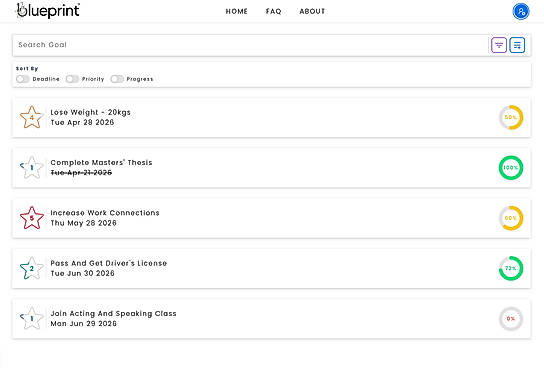Image resolution: width=544 pixels, height=368 pixels.
Task: Click the date Tue Apr 28 2026
Action: [82, 122]
